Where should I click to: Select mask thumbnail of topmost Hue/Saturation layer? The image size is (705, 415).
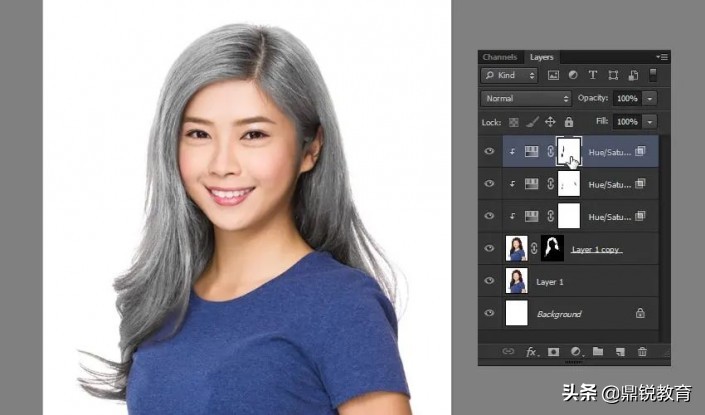point(569,152)
